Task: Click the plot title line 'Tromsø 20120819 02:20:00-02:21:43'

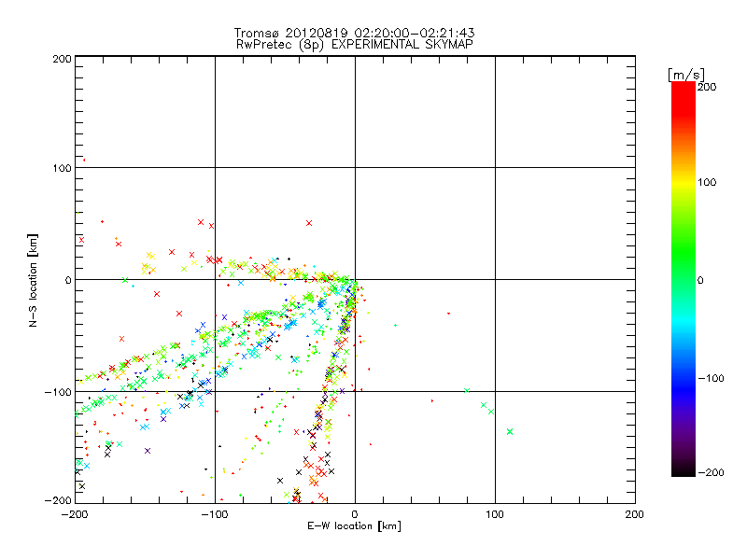Action: pos(355,33)
